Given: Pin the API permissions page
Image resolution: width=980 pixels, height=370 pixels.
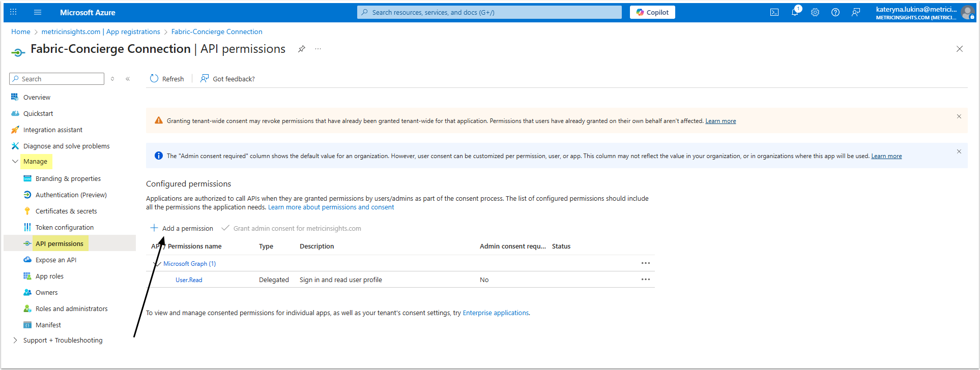Looking at the screenshot, I should (x=302, y=49).
